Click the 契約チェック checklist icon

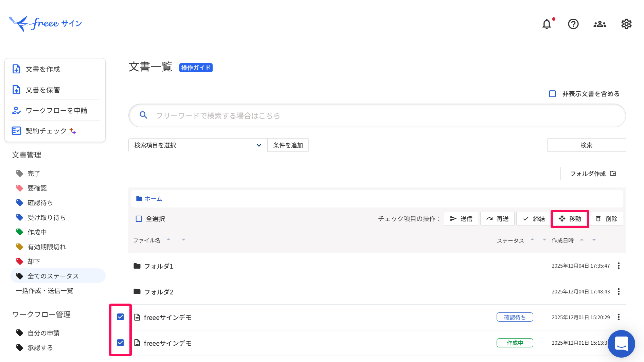tap(16, 131)
